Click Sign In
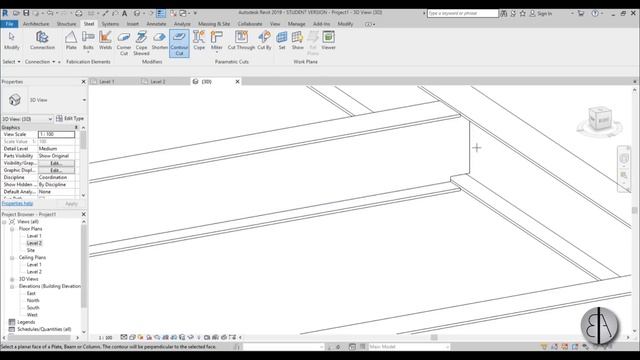 point(541,13)
